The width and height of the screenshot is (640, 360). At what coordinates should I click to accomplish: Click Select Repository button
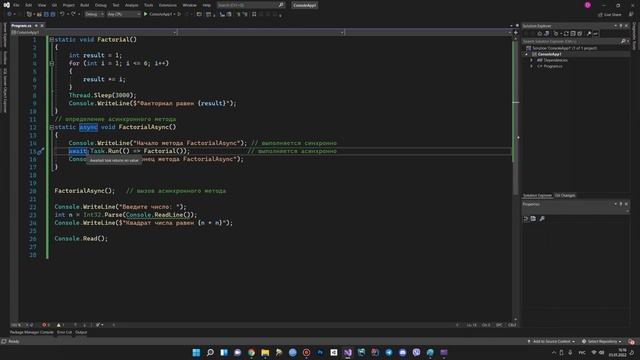[x=602, y=341]
